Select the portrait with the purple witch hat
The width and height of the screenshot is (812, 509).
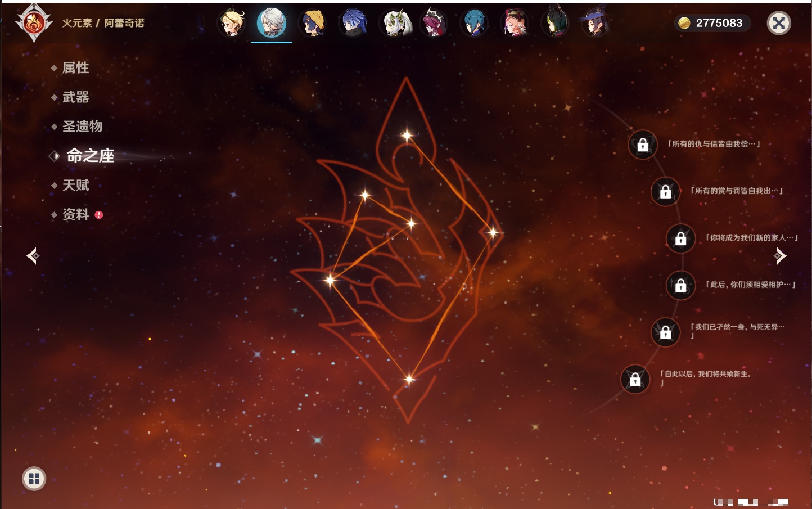pos(596,23)
